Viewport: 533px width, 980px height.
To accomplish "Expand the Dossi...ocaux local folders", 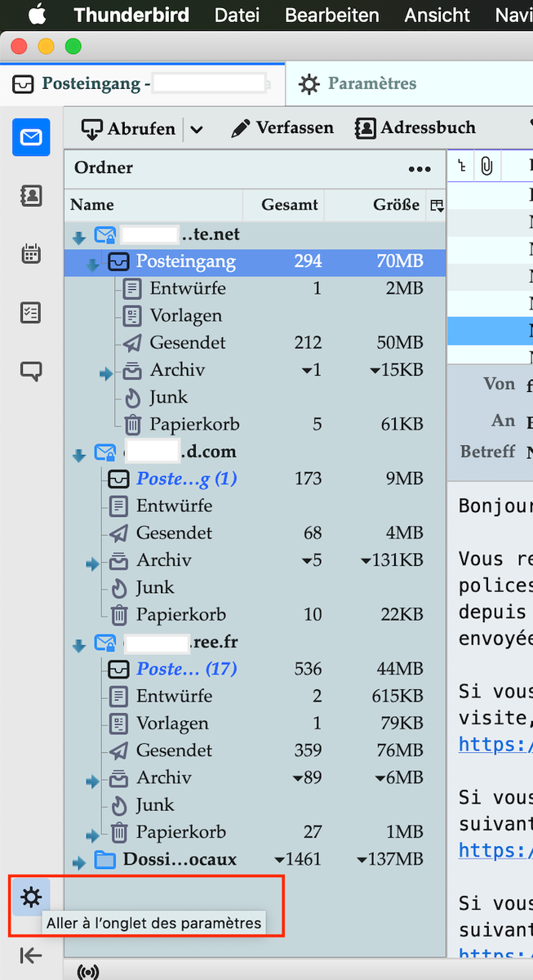I will 78,862.
